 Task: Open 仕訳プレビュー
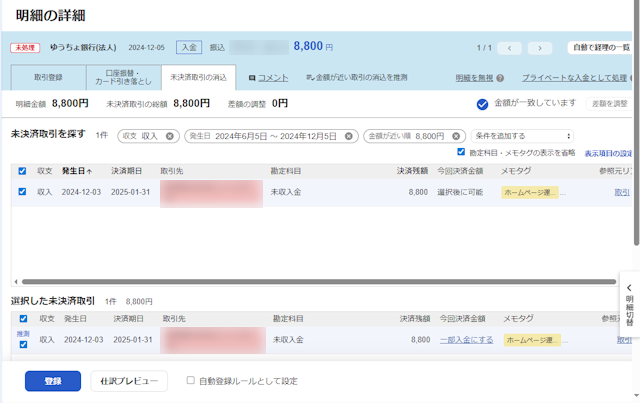pos(129,381)
